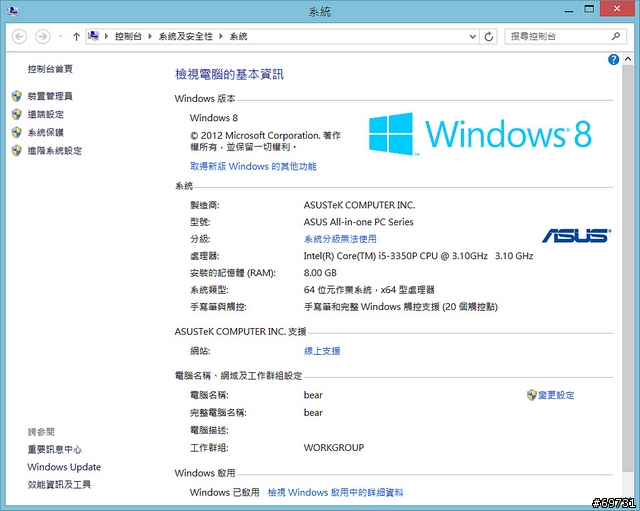Click shield icon beside 系統保護
Viewport: 640px width, 511px height.
coord(16,133)
